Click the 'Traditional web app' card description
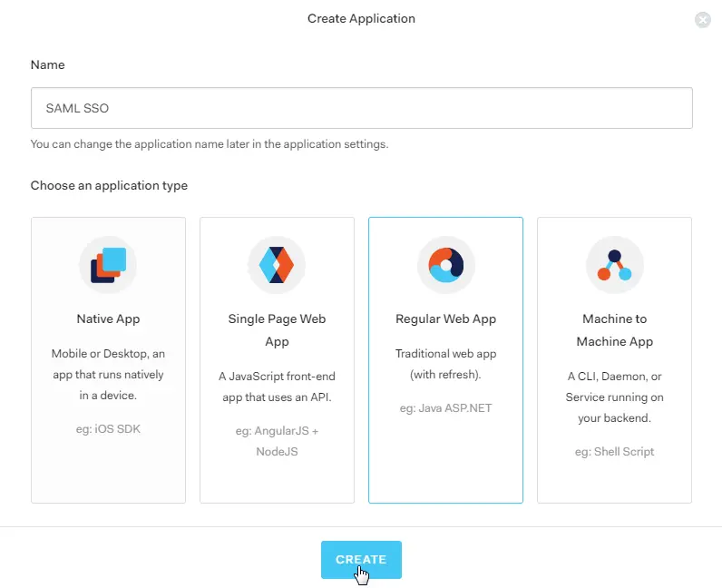722x588 pixels. pyautogui.click(x=445, y=364)
